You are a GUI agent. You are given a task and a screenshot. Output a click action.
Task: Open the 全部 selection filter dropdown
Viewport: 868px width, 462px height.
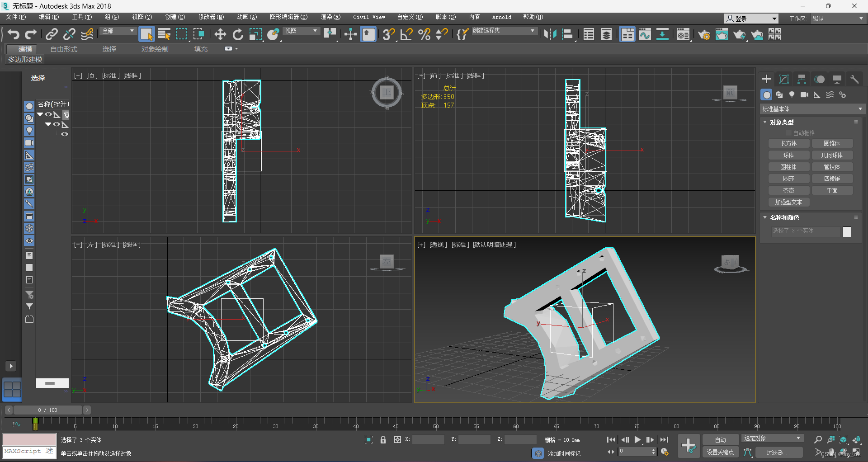click(x=118, y=31)
